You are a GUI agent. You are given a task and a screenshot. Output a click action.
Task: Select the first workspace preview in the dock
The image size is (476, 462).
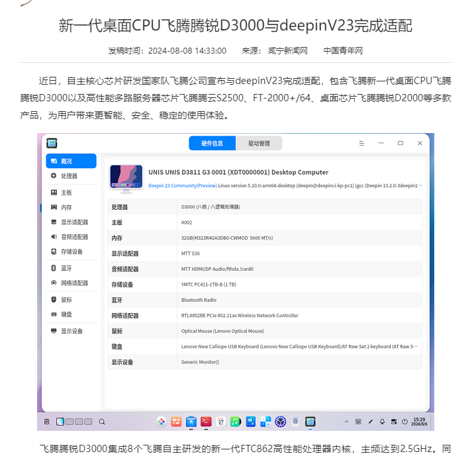60,422
